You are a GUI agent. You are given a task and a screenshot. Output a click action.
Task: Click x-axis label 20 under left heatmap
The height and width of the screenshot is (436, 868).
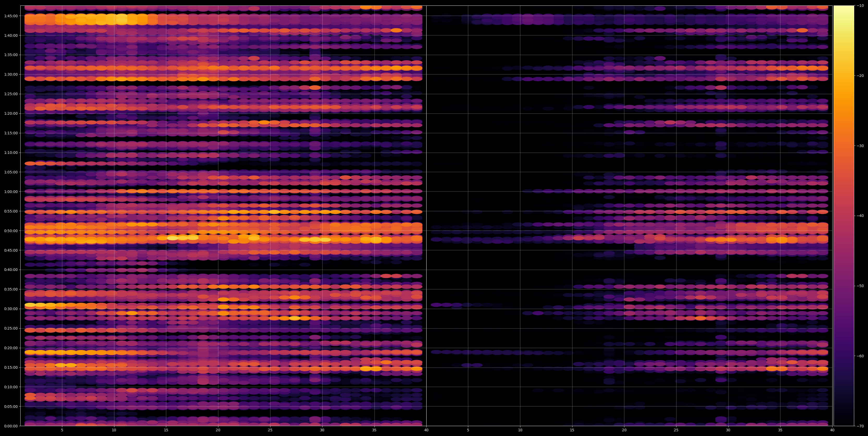click(218, 430)
